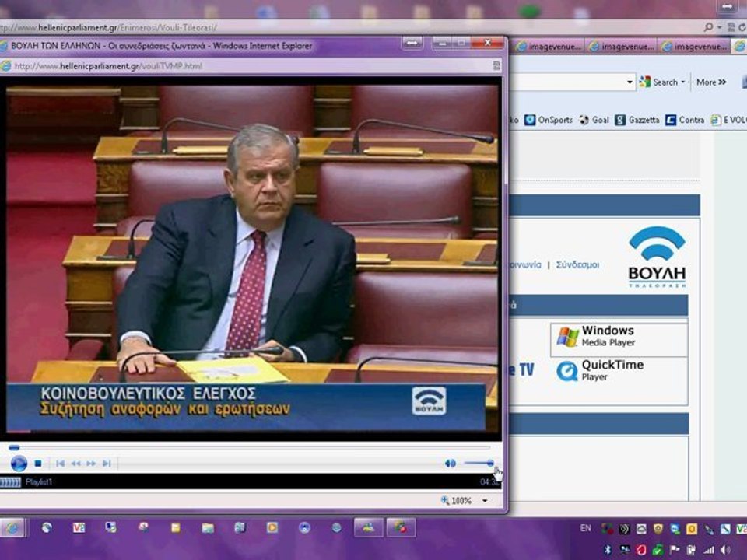Screen dimensions: 747x560
Task: Open the Goal favorite link
Action: 594,120
